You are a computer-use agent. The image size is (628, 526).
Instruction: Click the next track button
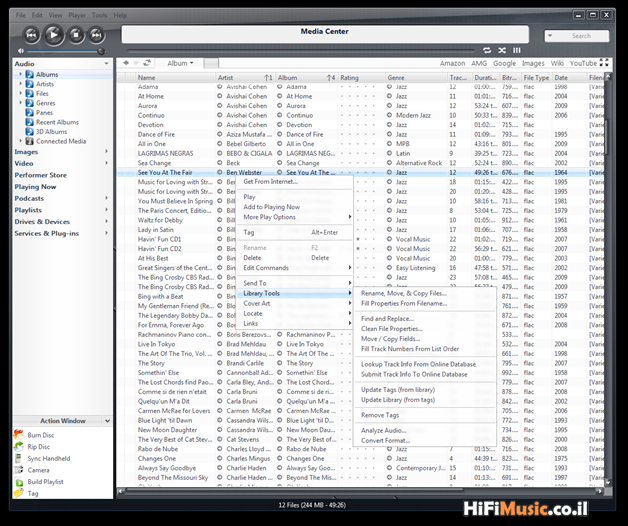pyautogui.click(x=96, y=35)
